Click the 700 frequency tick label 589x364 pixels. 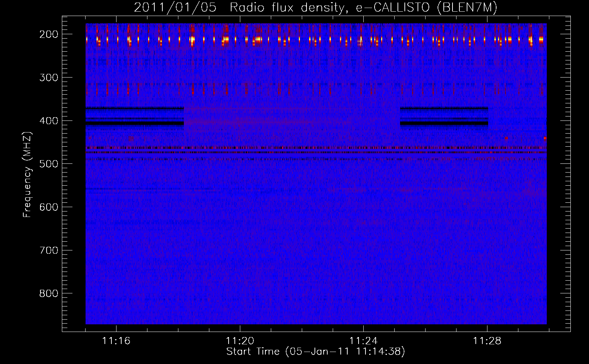pos(48,250)
